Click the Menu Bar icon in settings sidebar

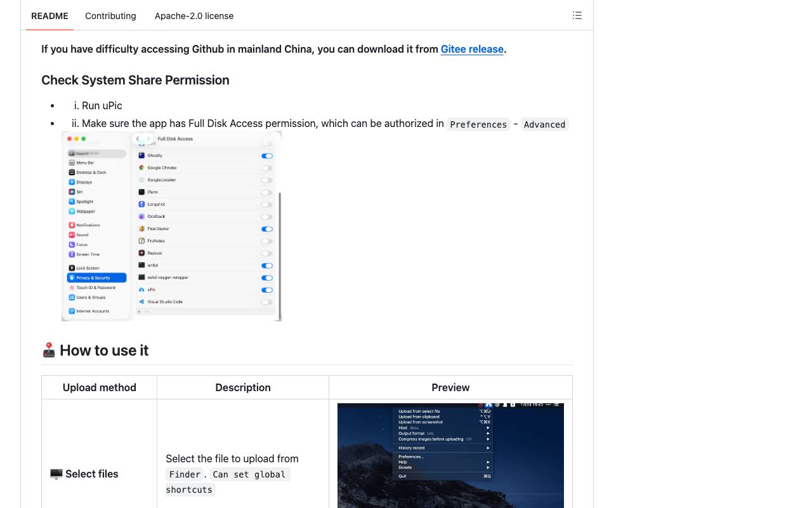tap(72, 163)
